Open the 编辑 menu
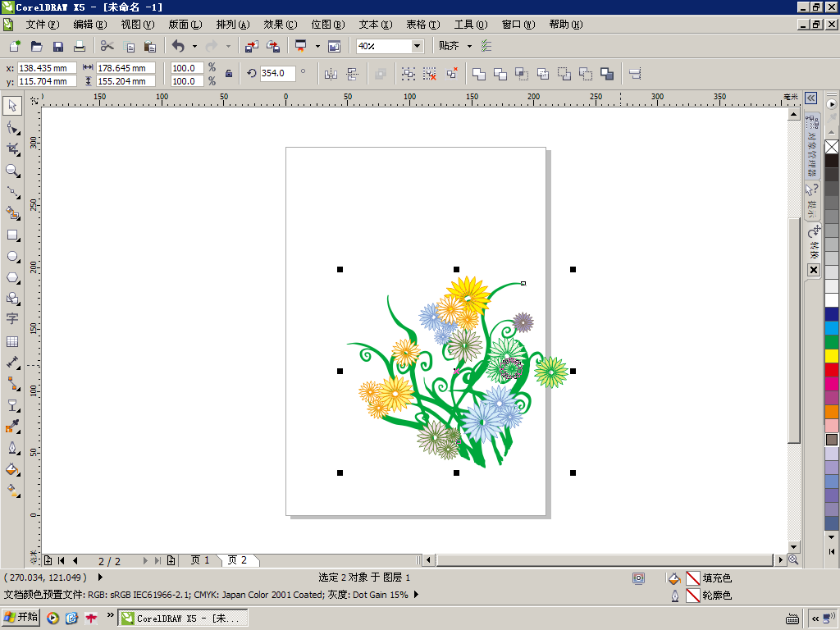The width and height of the screenshot is (840, 630). [x=90, y=25]
